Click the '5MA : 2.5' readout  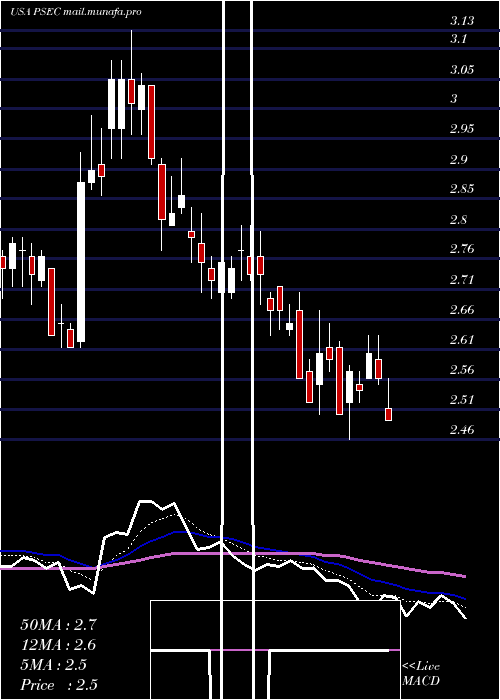point(54,665)
